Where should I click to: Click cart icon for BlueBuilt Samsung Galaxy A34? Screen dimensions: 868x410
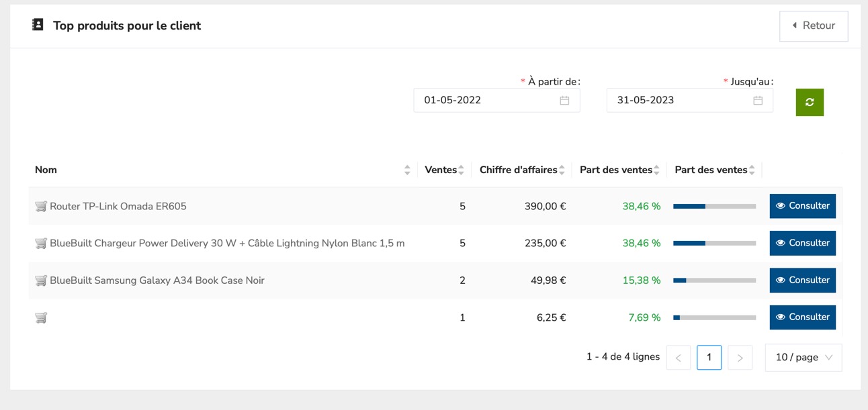[x=41, y=280]
